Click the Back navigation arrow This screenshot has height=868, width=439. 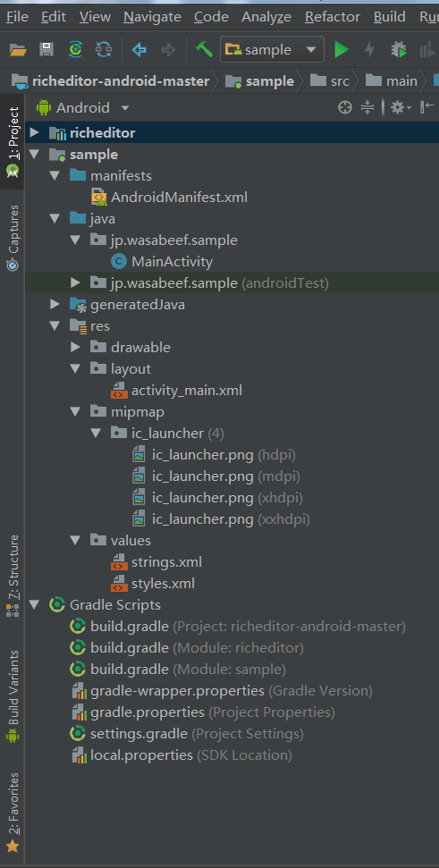pyautogui.click(x=139, y=50)
